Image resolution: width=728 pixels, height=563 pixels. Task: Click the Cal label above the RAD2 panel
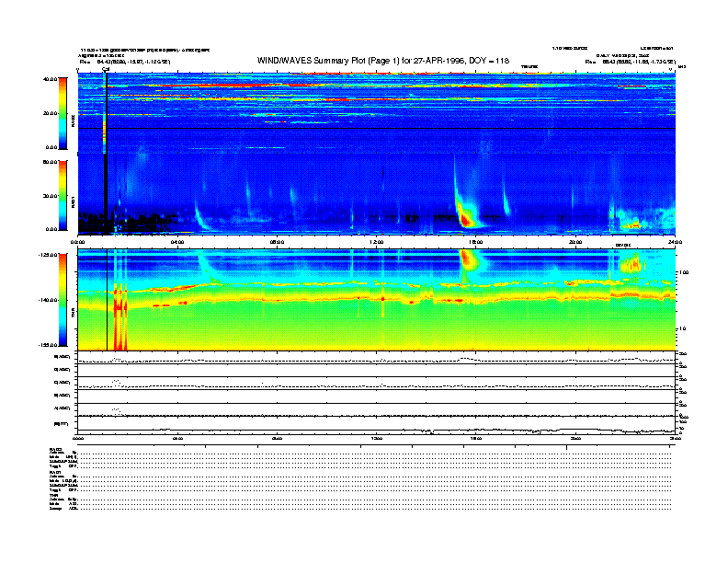coord(106,69)
